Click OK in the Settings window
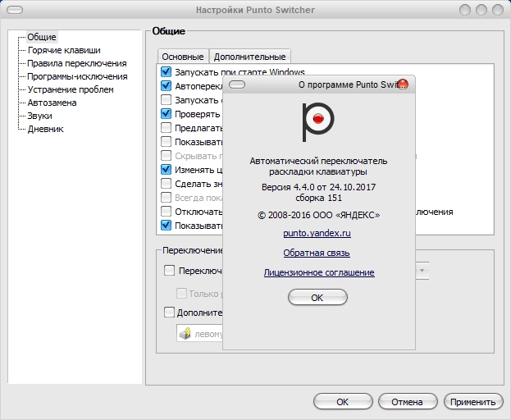 [x=343, y=402]
